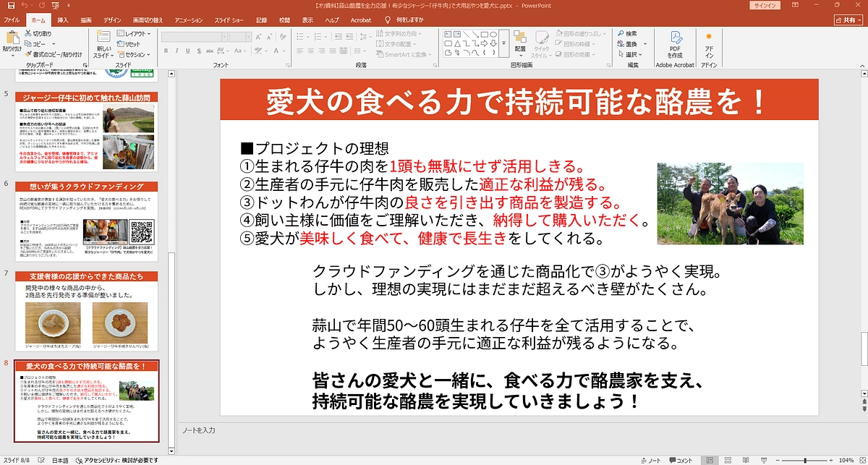
Task: Toggle underline formatting
Action: click(189, 52)
